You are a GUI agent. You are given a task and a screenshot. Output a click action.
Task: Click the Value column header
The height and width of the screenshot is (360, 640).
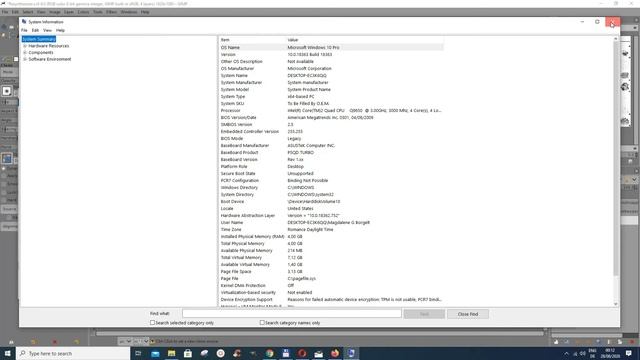click(x=365, y=40)
